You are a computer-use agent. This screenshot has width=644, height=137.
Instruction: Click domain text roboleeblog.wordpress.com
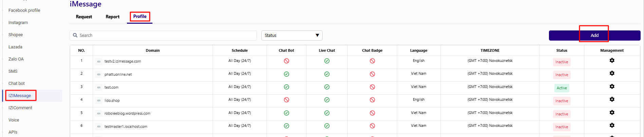click(127, 113)
